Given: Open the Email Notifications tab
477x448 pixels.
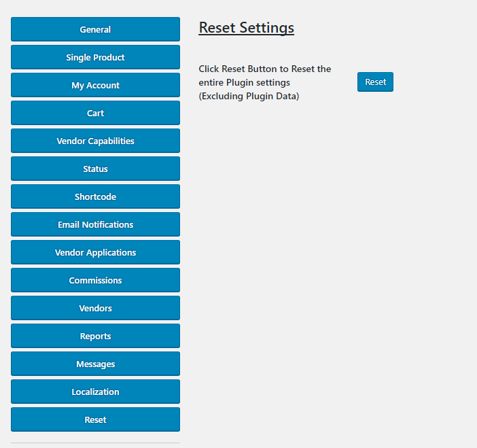Looking at the screenshot, I should click(95, 224).
